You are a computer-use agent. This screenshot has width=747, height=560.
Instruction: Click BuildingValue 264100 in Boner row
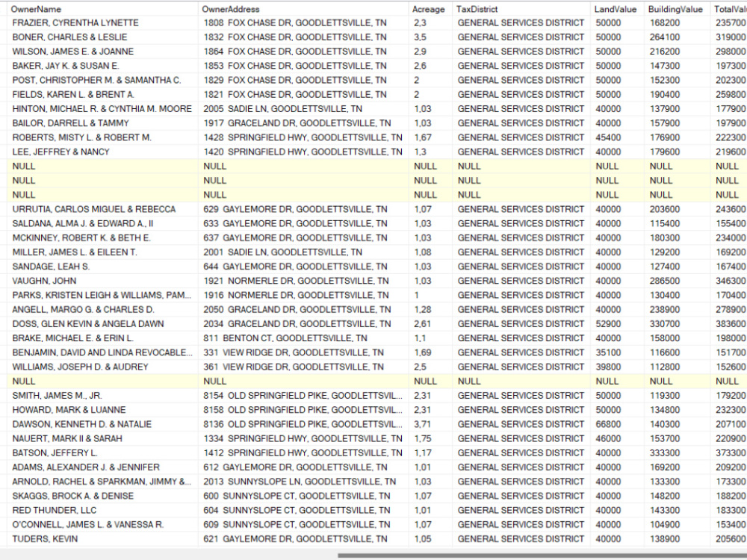[x=677, y=37]
